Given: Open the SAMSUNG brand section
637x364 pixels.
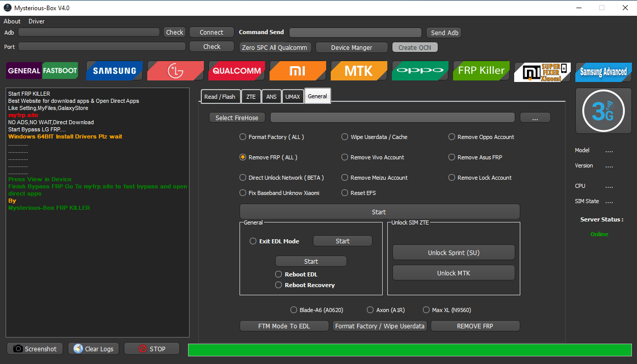Looking at the screenshot, I should [x=114, y=71].
